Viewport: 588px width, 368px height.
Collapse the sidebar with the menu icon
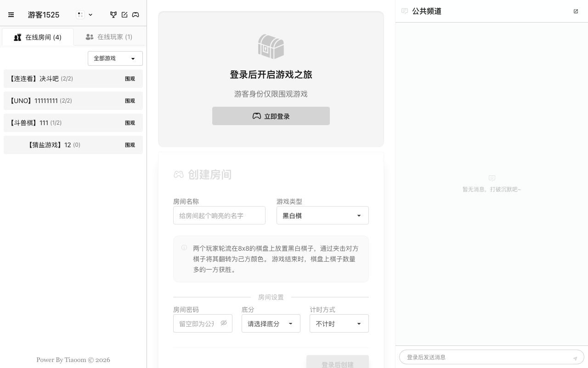pos(11,15)
